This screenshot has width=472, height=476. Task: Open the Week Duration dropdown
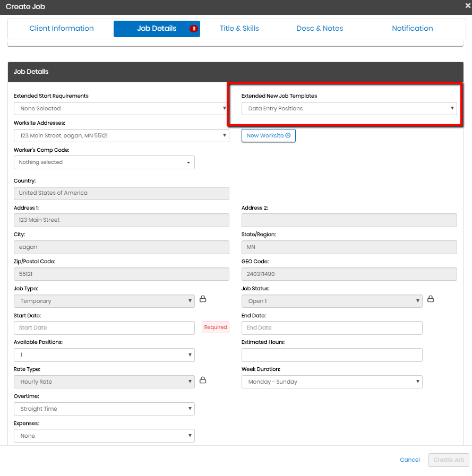point(332,382)
